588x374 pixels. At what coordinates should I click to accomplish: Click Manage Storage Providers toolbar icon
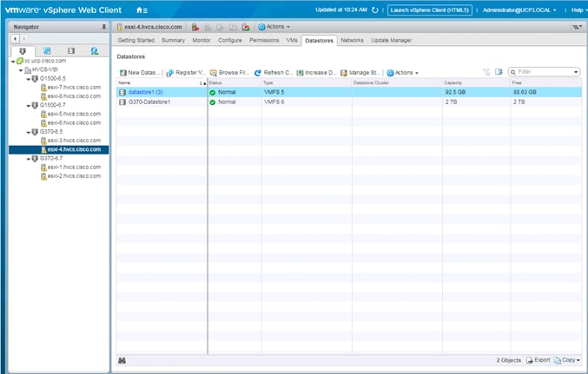click(343, 73)
